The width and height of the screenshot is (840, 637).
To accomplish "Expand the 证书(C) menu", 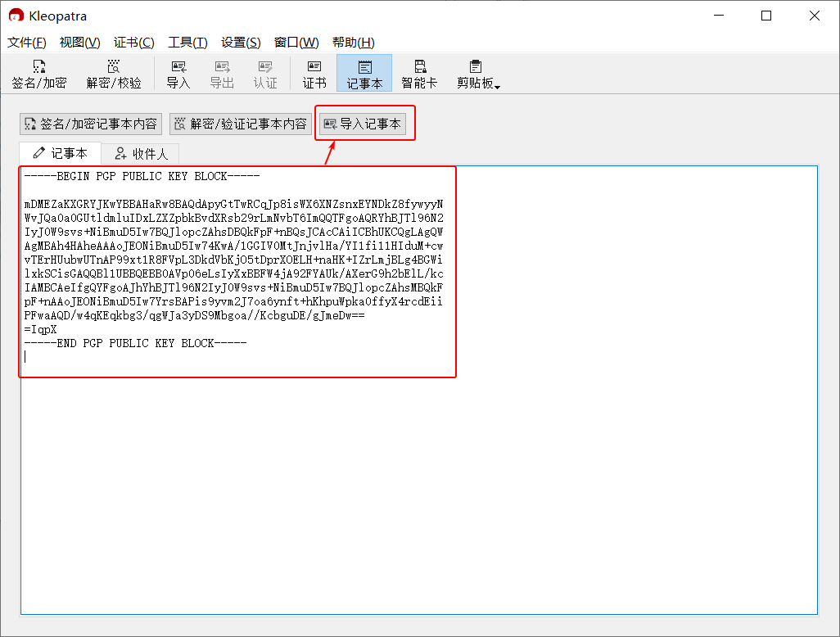I will pos(134,43).
